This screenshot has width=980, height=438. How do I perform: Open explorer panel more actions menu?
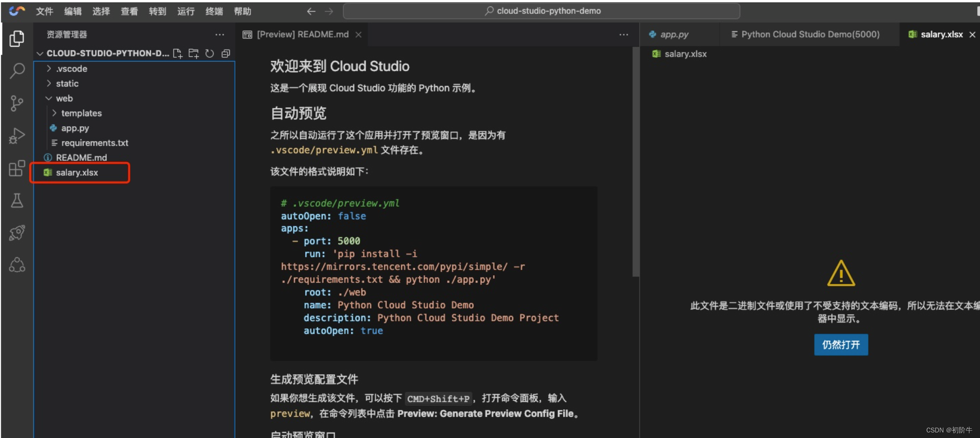[220, 35]
